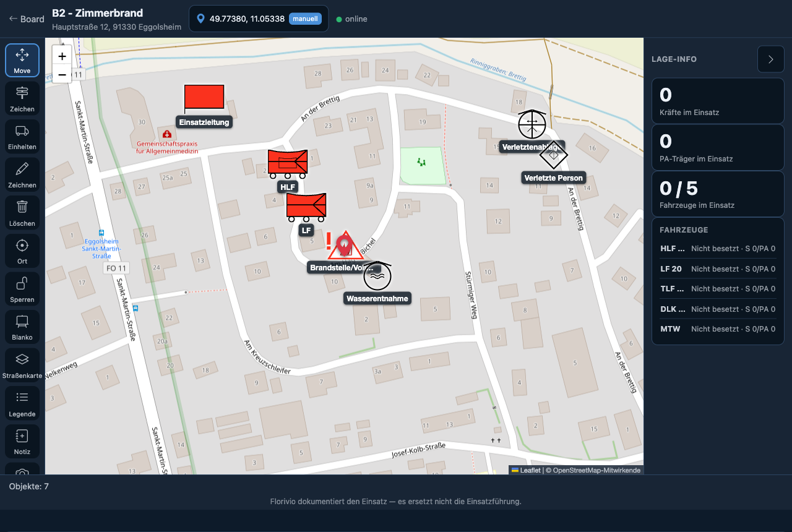Click the Brandstelle warning triangle marker
Viewport: 792px width, 532px height.
click(345, 246)
